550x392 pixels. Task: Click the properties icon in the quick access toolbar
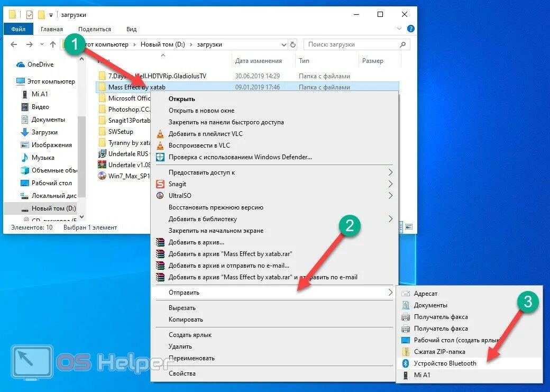coord(30,15)
